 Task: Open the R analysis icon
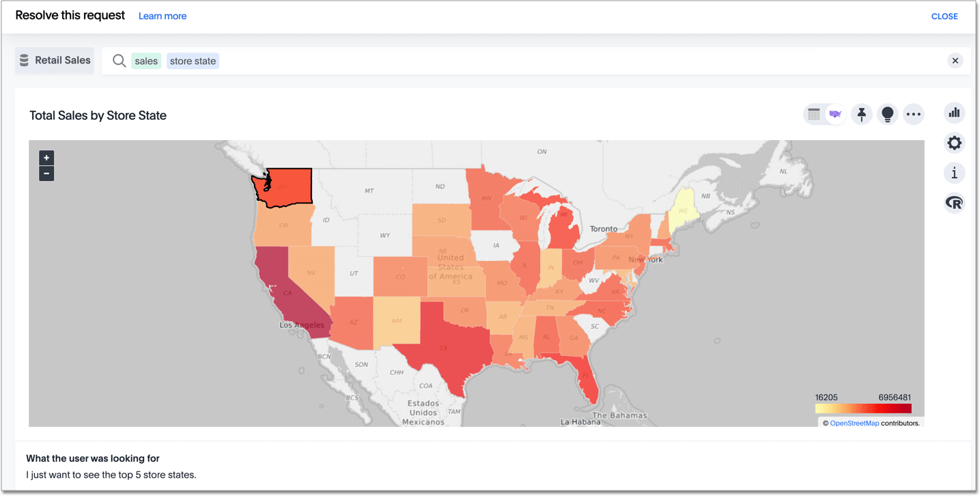(x=954, y=203)
